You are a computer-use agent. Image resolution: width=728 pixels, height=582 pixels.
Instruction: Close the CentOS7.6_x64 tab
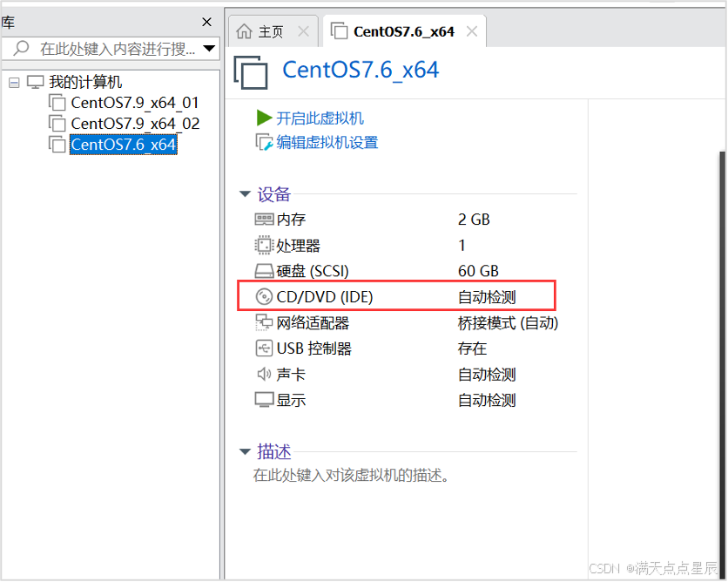click(x=472, y=31)
